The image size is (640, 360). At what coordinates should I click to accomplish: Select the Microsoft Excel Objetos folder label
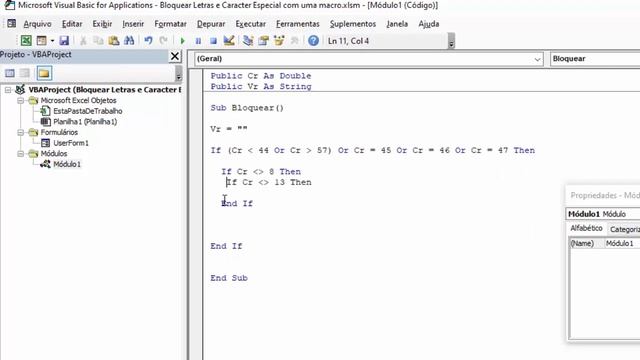click(78, 100)
